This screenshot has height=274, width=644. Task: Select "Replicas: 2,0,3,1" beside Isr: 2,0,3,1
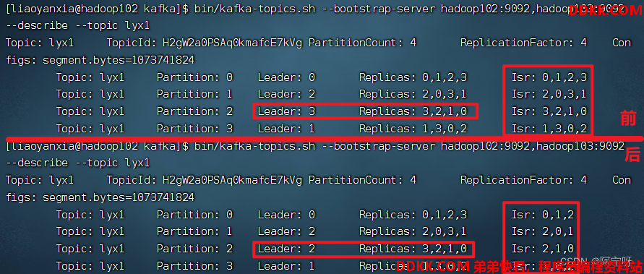(413, 94)
